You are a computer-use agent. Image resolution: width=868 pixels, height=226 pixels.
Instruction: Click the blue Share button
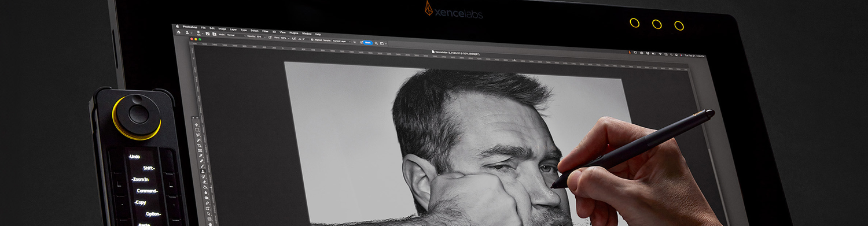click(367, 43)
